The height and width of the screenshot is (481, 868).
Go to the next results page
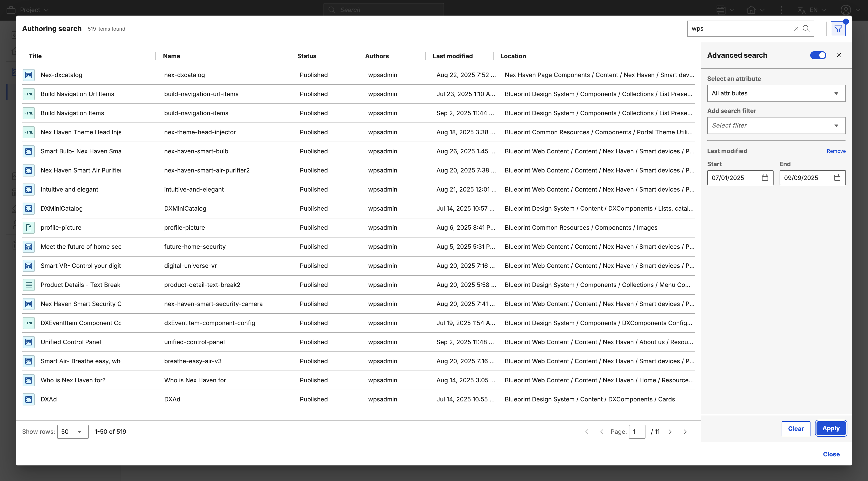(670, 432)
